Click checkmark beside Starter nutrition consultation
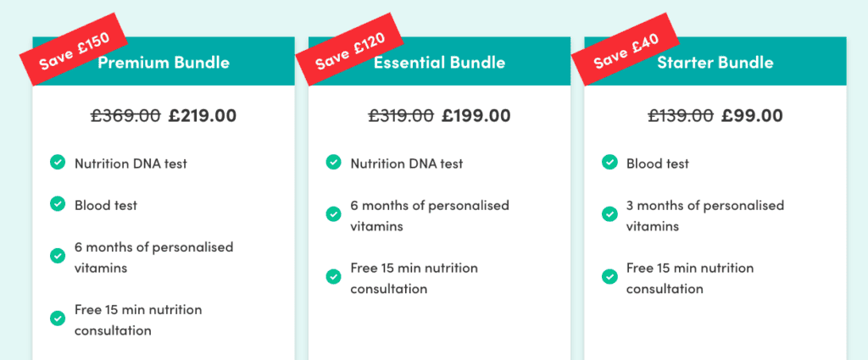 (609, 276)
